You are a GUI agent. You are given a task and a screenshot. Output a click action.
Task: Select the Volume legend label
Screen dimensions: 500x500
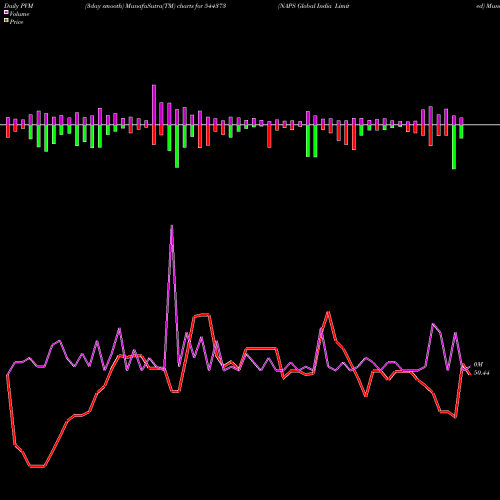click(x=19, y=14)
